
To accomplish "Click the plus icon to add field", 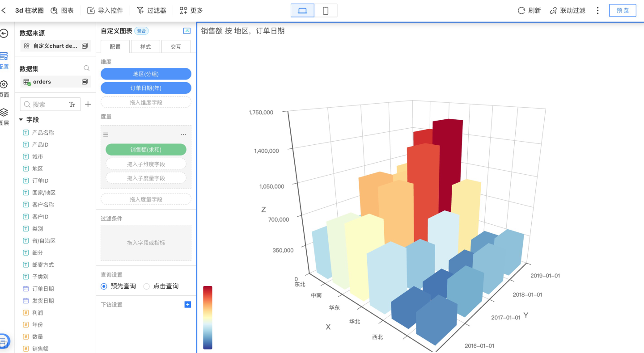I will [88, 104].
